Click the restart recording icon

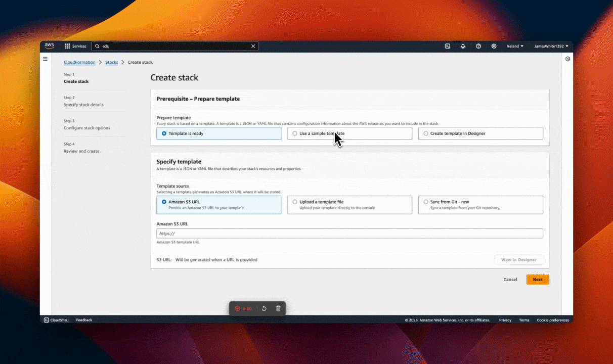(x=264, y=308)
